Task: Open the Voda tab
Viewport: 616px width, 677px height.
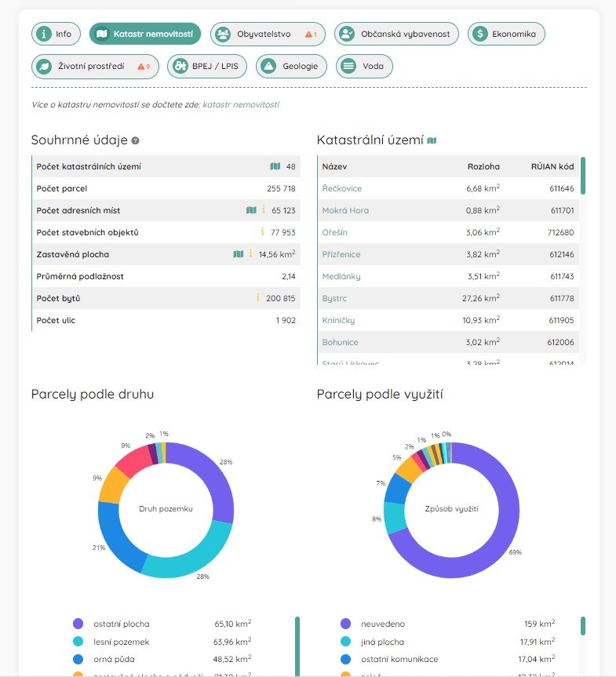Action: [364, 66]
